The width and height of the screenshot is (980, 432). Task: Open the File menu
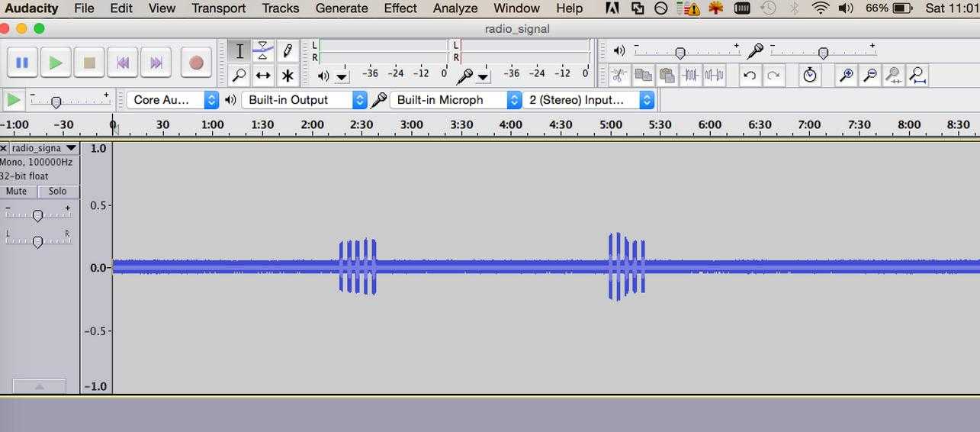click(x=84, y=8)
